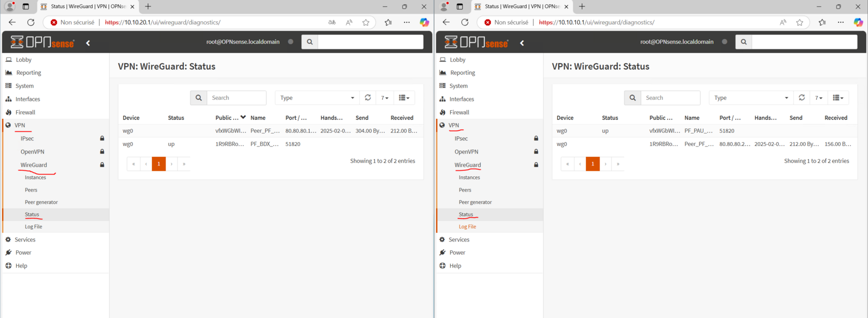This screenshot has width=868, height=318.
Task: Refresh the WireGuard status grid in left window
Action: click(368, 98)
